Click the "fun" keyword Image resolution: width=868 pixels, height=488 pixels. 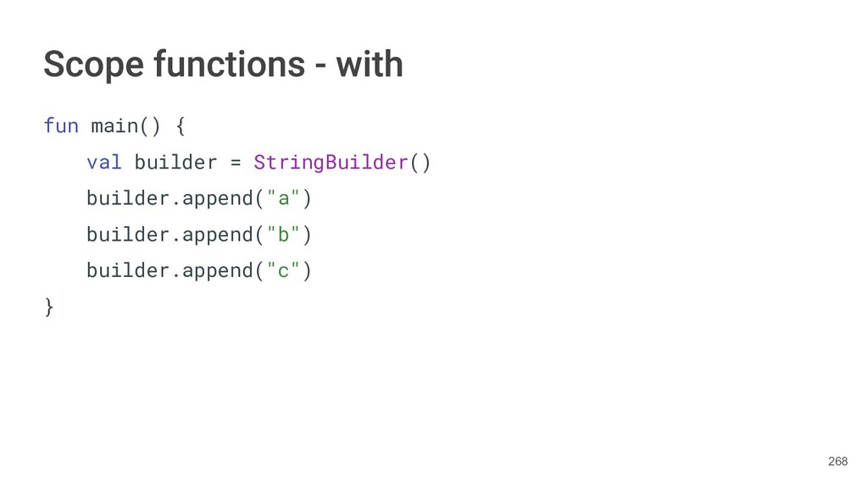[60, 126]
